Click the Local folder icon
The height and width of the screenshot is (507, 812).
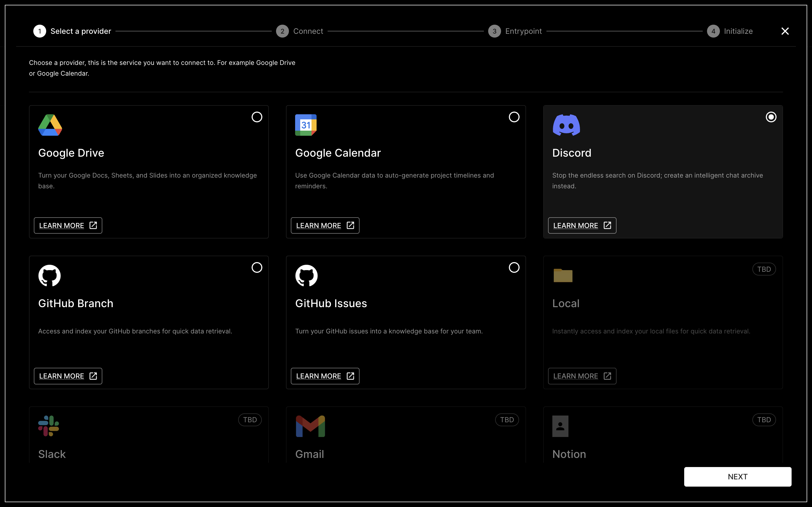(x=563, y=275)
